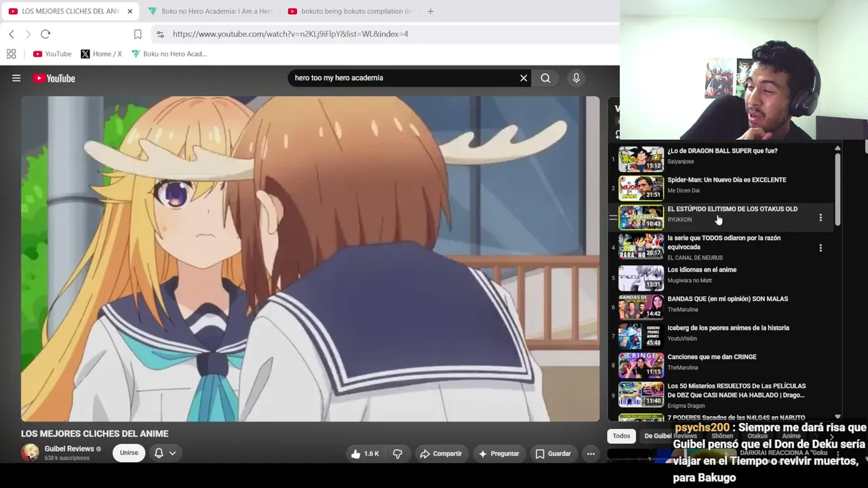The image size is (868, 488).
Task: Switch to Boku no Hero Academia tab
Action: [x=210, y=11]
